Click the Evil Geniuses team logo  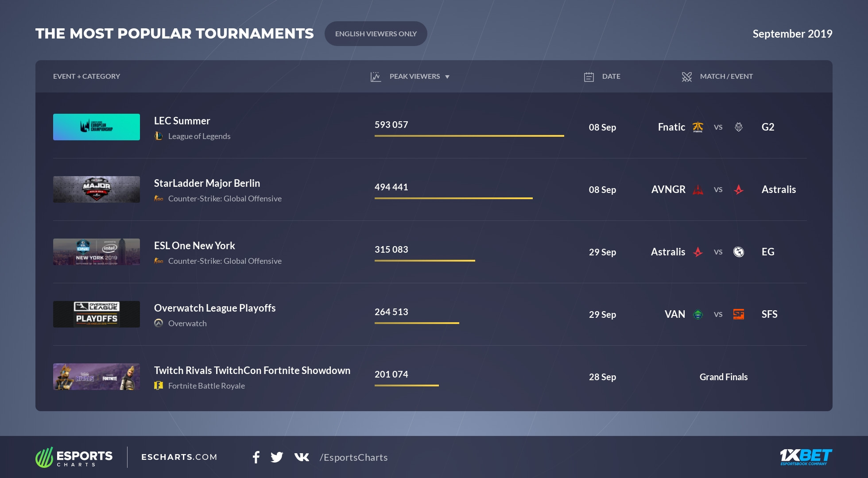click(x=739, y=252)
